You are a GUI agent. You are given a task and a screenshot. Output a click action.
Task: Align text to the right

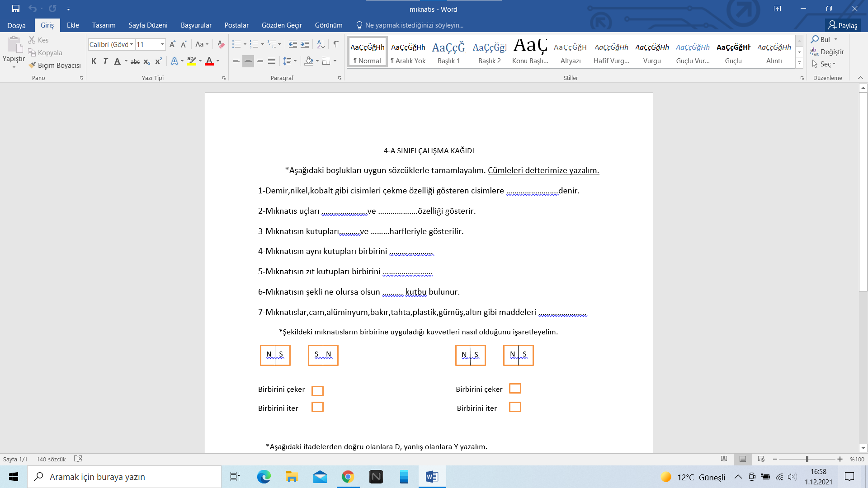pyautogui.click(x=259, y=61)
